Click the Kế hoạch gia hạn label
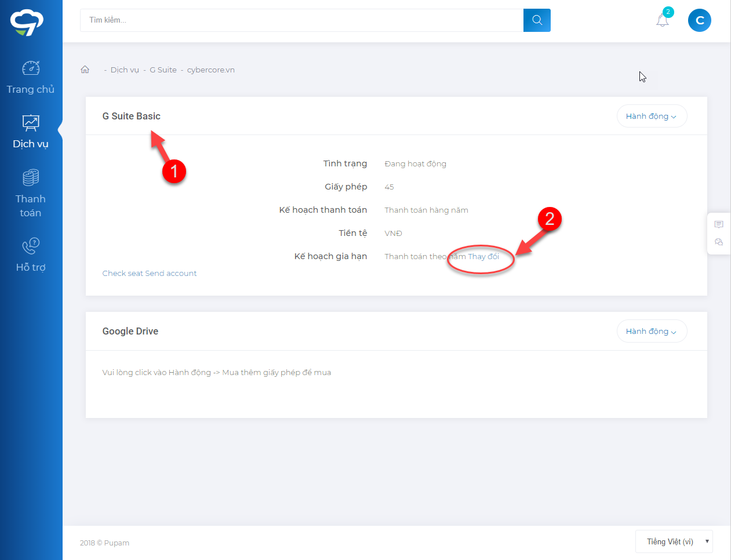 point(331,256)
